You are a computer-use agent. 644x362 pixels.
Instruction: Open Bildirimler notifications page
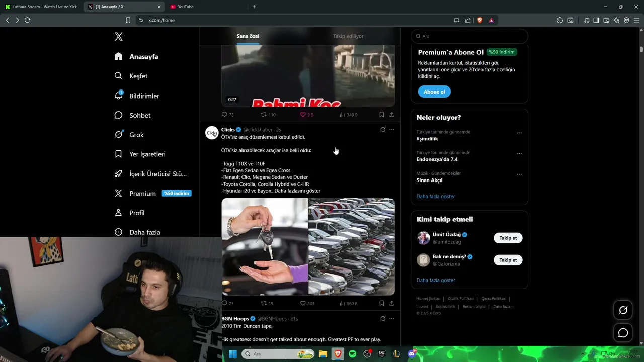tap(137, 96)
